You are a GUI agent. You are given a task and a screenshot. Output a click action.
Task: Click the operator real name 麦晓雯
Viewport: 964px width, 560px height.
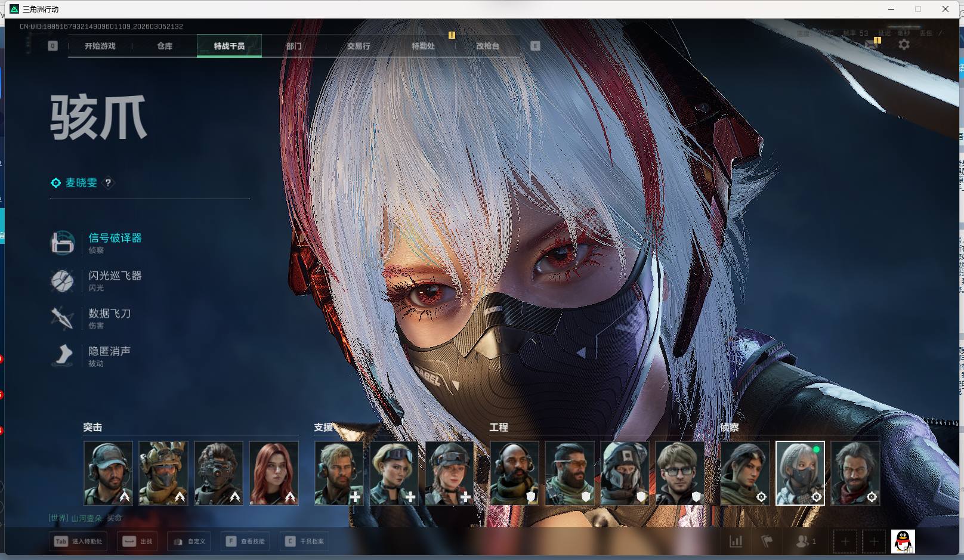[x=81, y=183]
